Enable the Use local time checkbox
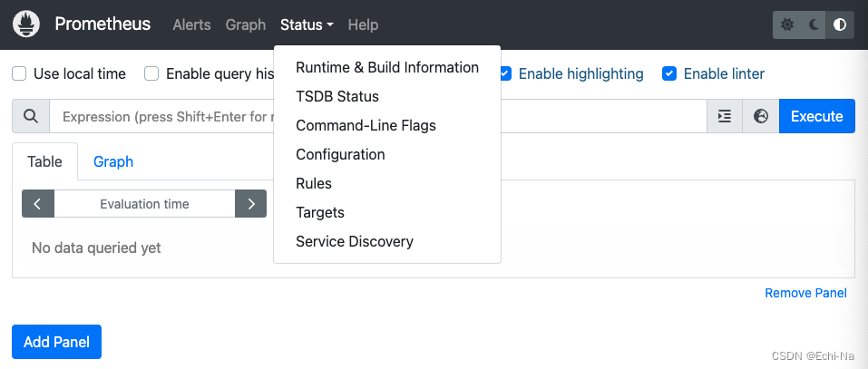Image resolution: width=868 pixels, height=369 pixels. [19, 74]
